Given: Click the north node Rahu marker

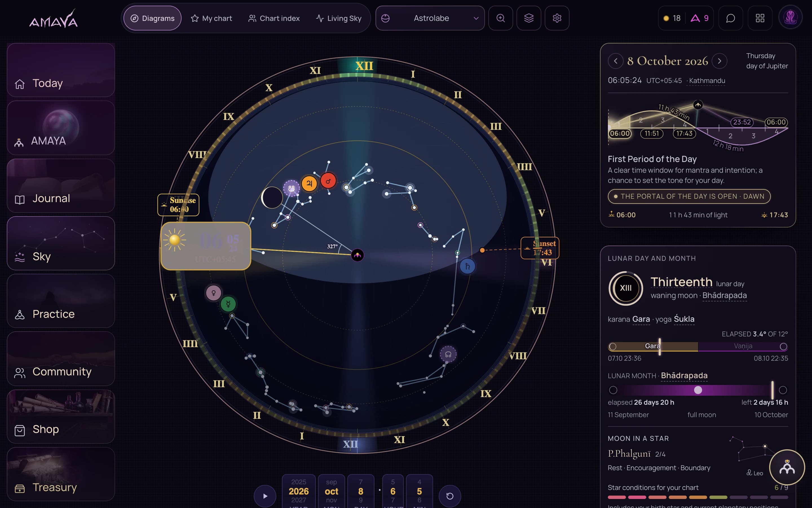Looking at the screenshot, I should pyautogui.click(x=448, y=354).
